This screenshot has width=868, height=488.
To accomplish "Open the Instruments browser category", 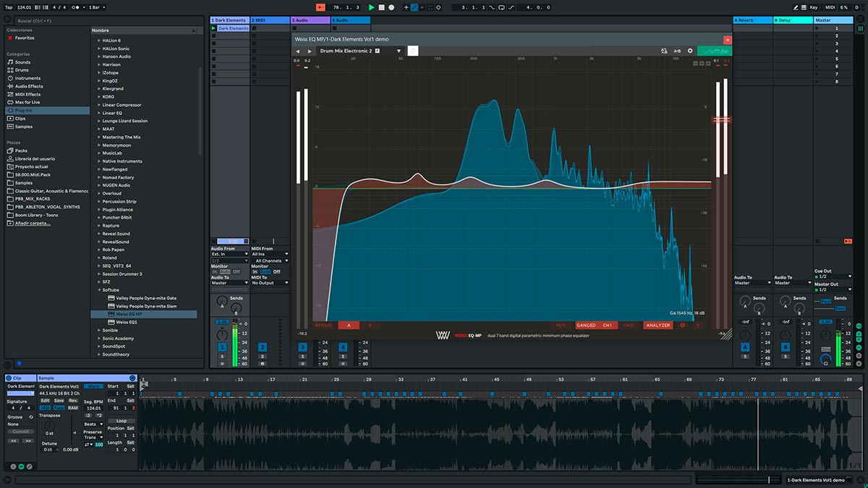I will click(27, 78).
